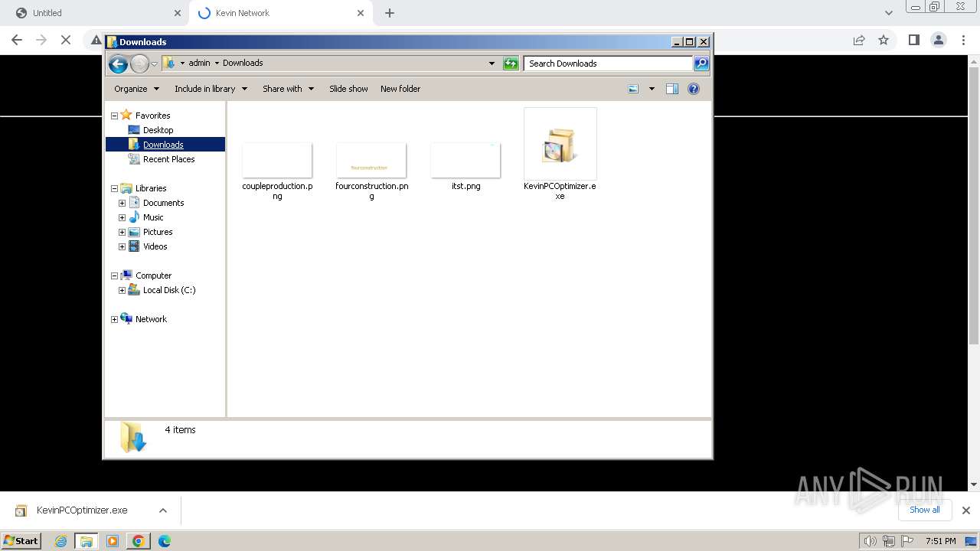Share this page icon in Chrome
Screen dimensions: 980x551
859,40
